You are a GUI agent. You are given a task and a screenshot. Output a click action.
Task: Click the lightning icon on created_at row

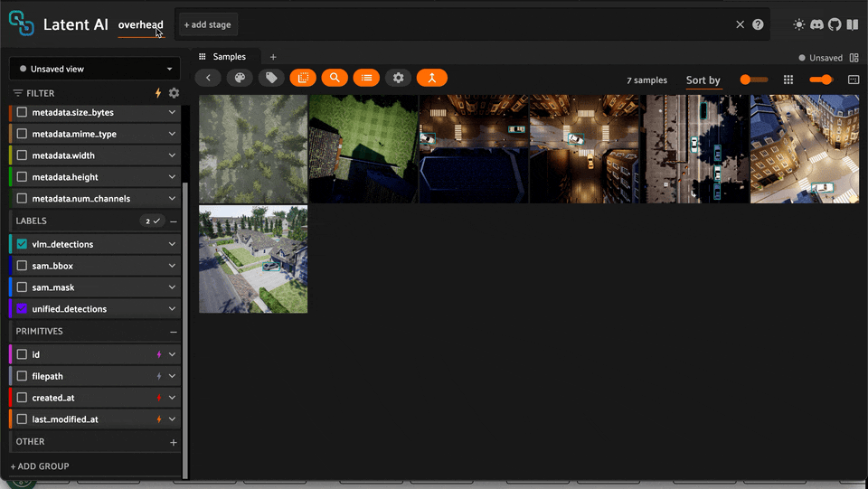159,398
